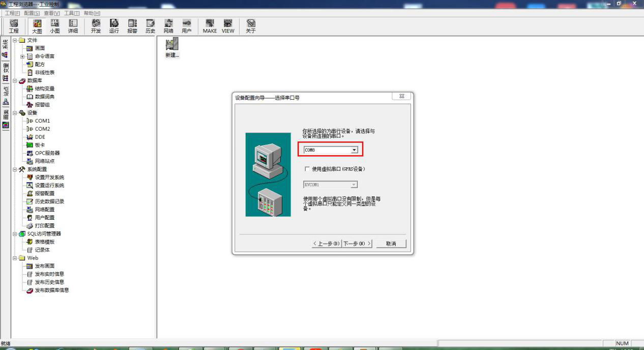
Task: Open the COM8 serial port dropdown
Action: click(355, 150)
